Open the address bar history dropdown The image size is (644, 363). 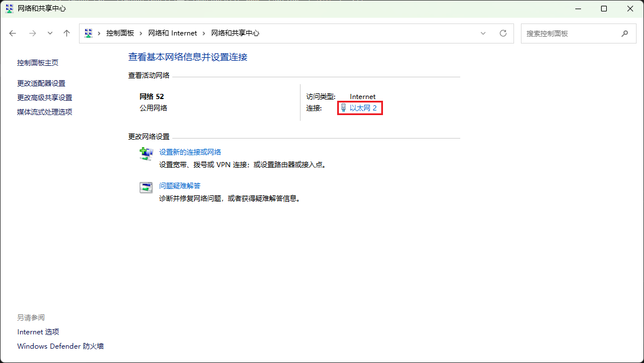(x=483, y=33)
